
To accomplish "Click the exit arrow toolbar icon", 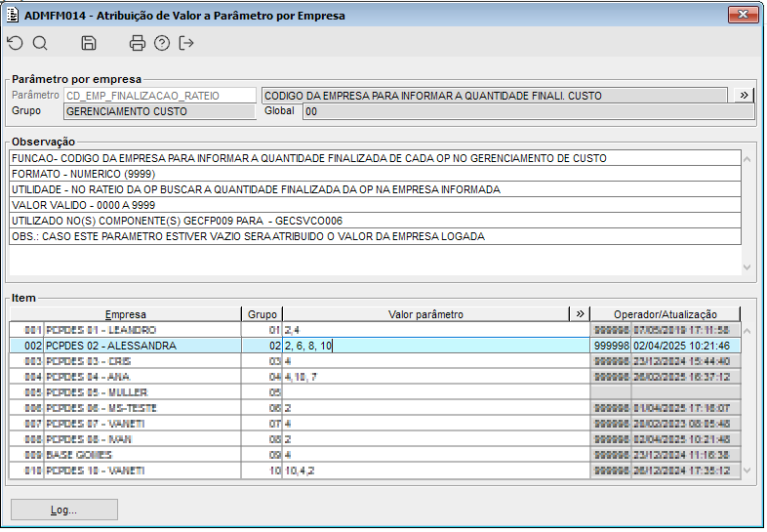I will tap(186, 43).
